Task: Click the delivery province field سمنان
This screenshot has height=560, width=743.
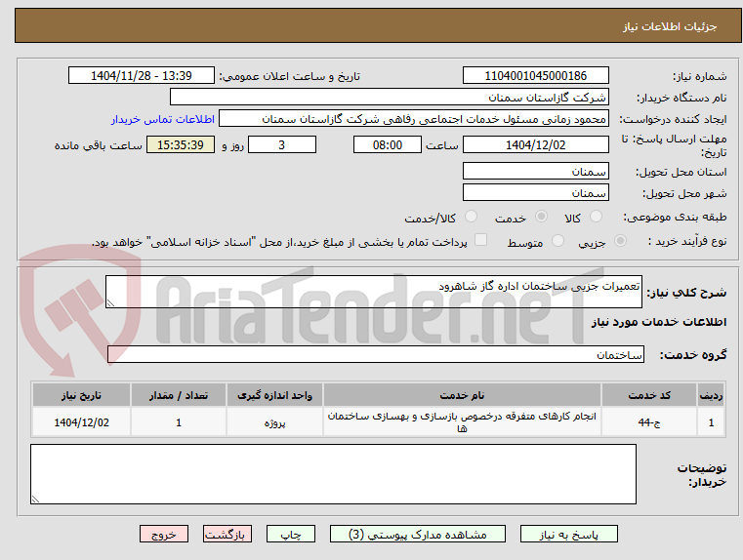Action: (535, 172)
